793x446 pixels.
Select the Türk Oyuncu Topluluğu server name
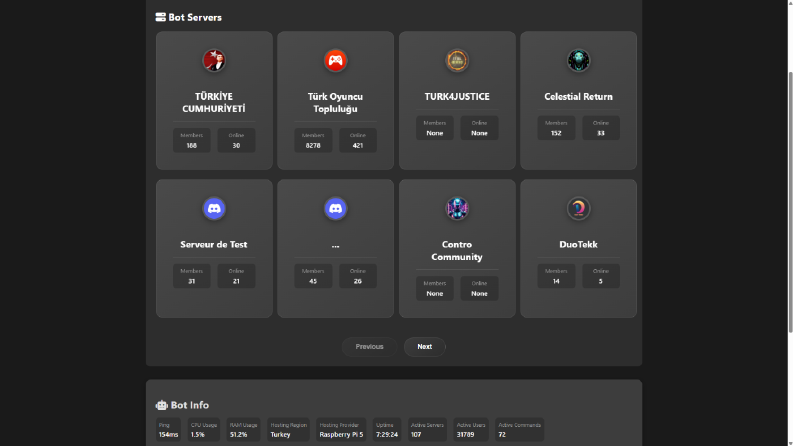click(x=335, y=103)
